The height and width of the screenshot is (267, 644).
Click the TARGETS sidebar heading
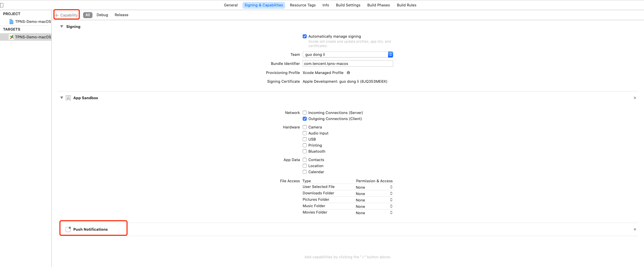click(x=12, y=29)
